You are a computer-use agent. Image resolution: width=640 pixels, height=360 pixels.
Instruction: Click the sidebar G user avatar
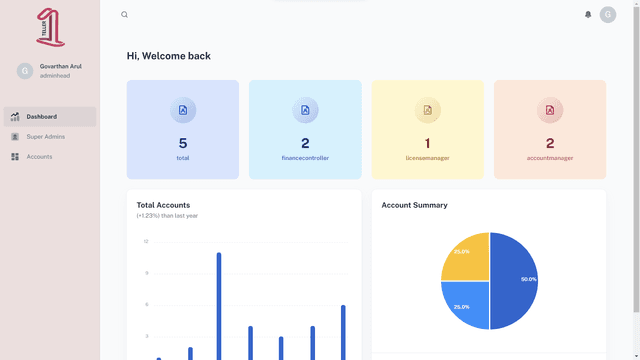pyautogui.click(x=25, y=71)
